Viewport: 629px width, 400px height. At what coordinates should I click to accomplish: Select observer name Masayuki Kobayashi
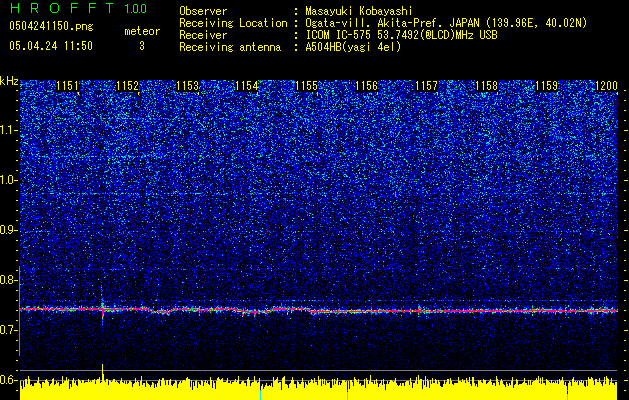(358, 11)
